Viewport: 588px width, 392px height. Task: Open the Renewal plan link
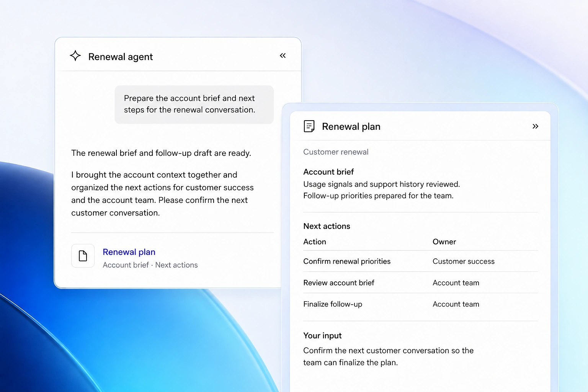tap(129, 252)
